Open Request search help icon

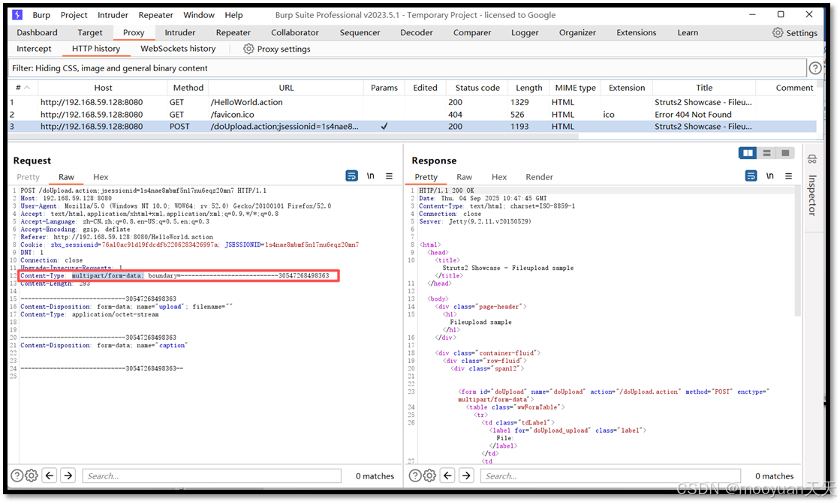[x=17, y=475]
